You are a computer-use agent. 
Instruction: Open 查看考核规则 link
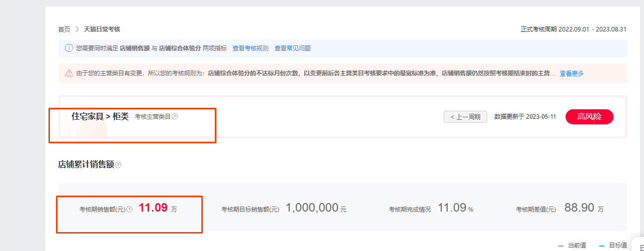click(x=250, y=48)
